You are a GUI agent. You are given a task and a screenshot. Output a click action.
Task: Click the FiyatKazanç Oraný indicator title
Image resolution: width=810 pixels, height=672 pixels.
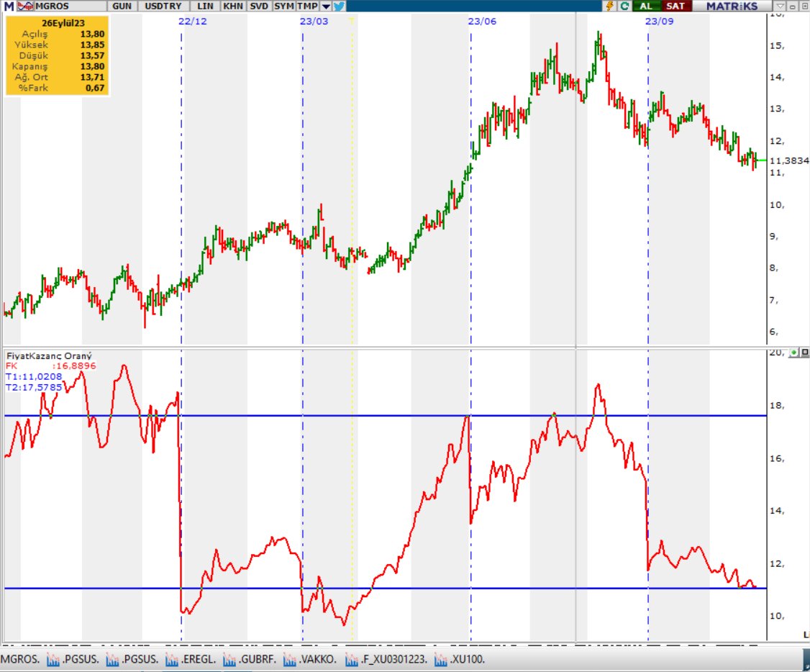49,356
